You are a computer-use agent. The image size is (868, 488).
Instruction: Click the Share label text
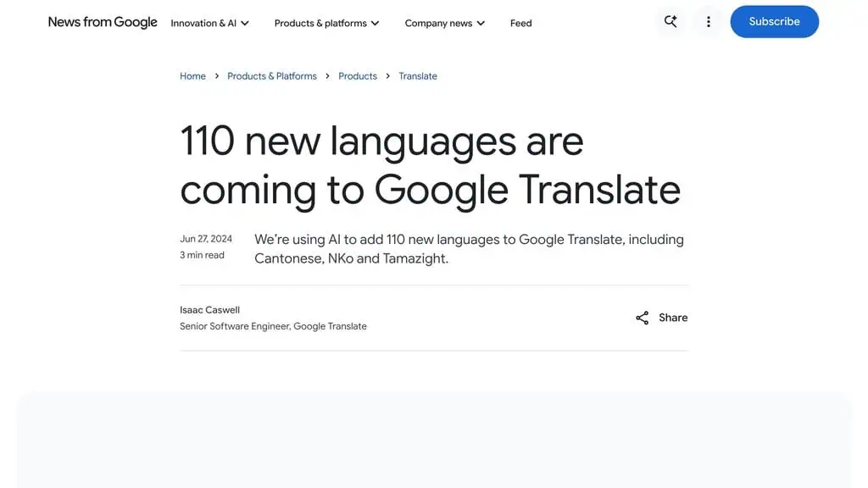point(672,318)
